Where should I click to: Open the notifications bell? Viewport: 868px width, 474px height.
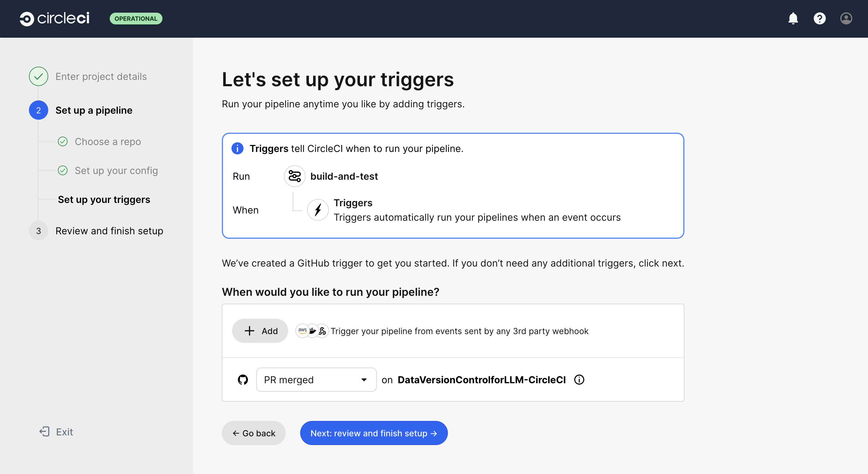(793, 18)
